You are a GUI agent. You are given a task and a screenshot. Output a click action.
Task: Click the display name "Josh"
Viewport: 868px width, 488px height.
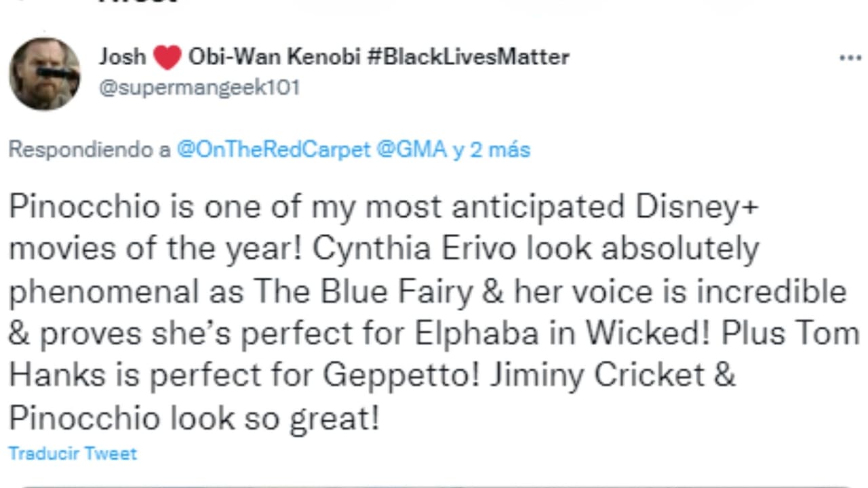click(122, 57)
